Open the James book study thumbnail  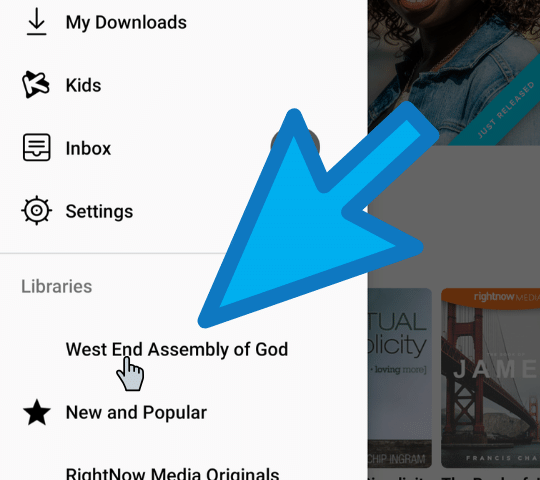point(490,378)
